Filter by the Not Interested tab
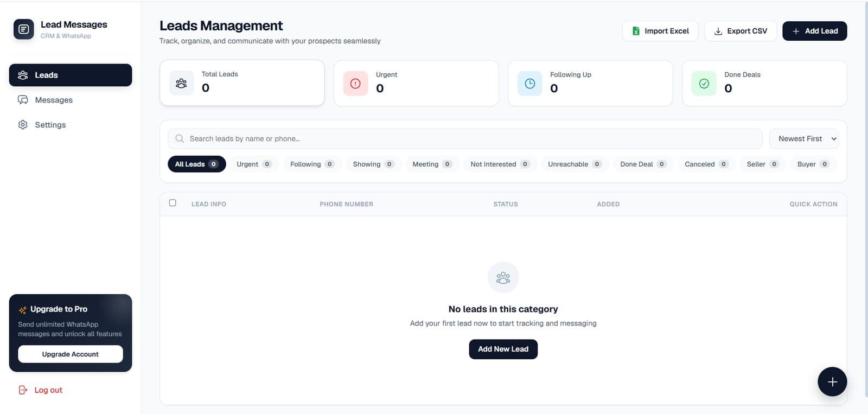Screen dimensions: 868x414 (500, 164)
